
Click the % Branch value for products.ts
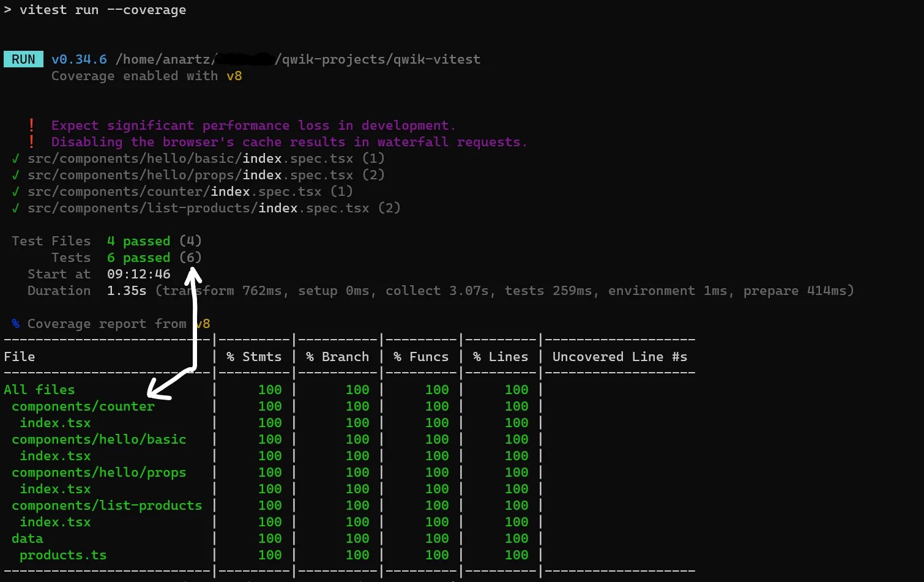[x=357, y=555]
